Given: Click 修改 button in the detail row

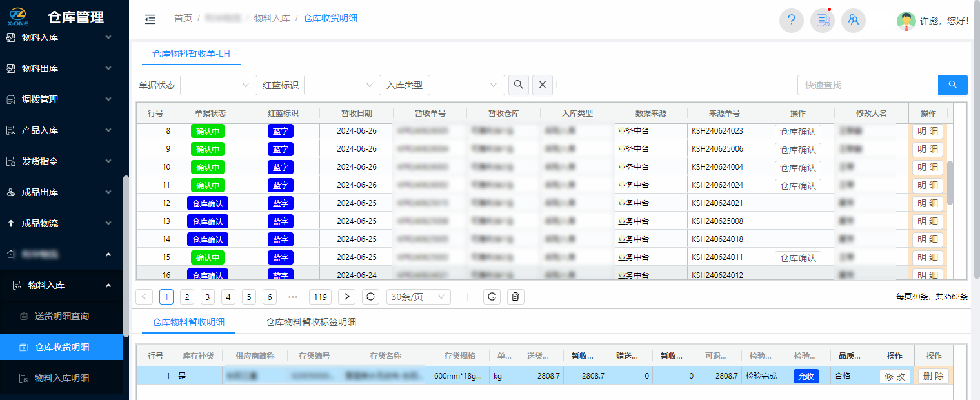Looking at the screenshot, I should tap(894, 377).
